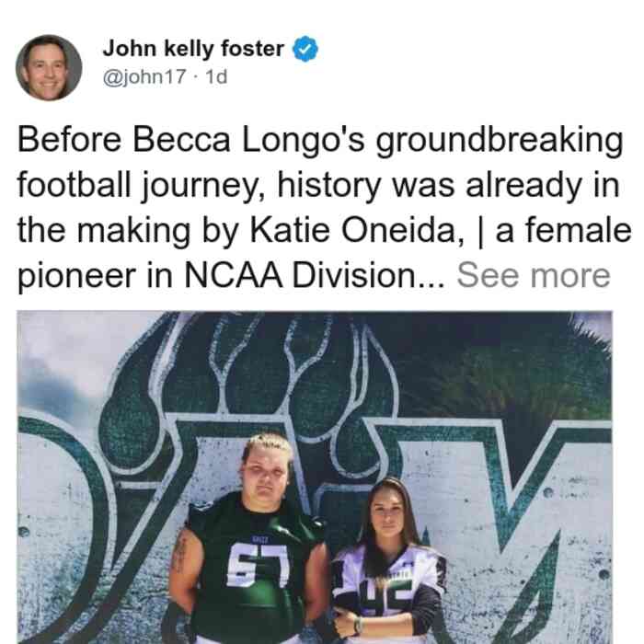This screenshot has height=644, width=644.
Task: Click the number 57 on green jersey
Action: click(x=259, y=568)
